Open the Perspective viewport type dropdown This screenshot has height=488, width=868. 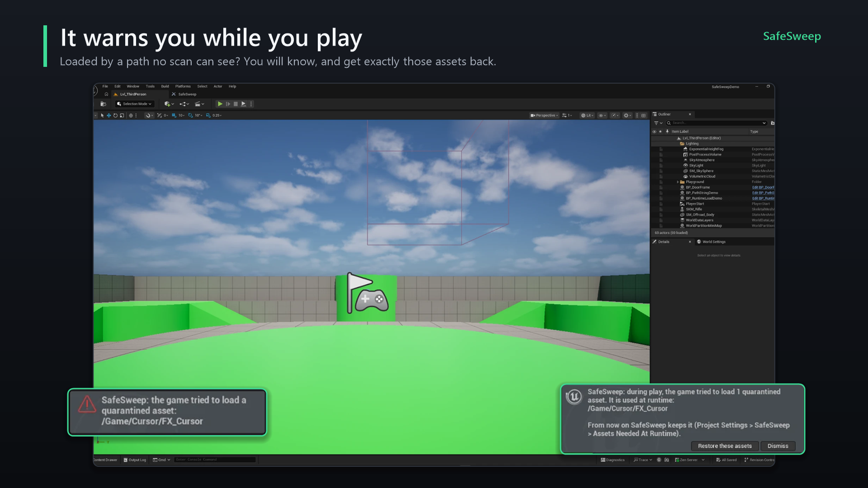(544, 116)
